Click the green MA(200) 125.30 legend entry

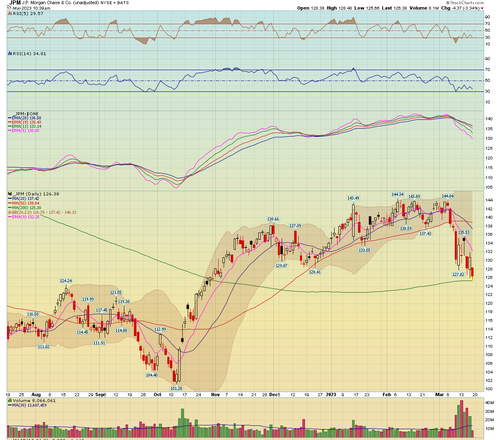pyautogui.click(x=26, y=208)
